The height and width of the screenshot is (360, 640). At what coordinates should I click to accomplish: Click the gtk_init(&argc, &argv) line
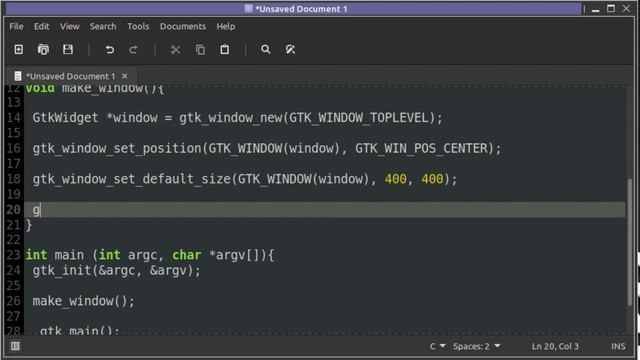117,271
